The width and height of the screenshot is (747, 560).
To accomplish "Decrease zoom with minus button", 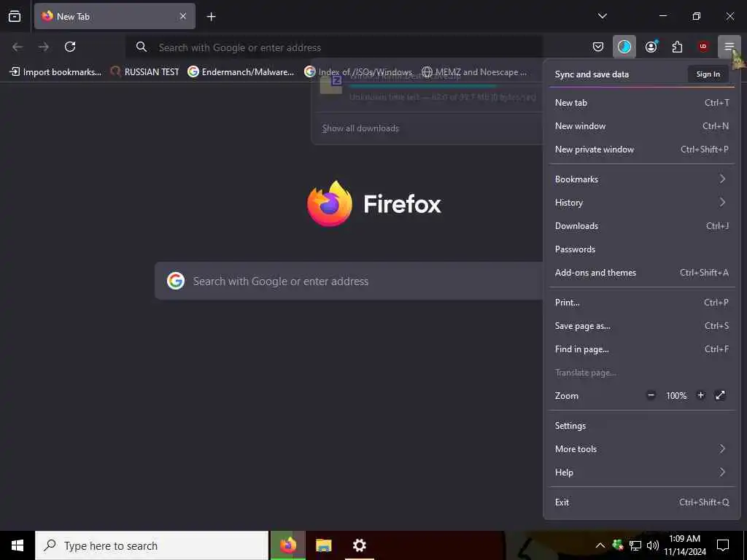I will point(651,395).
